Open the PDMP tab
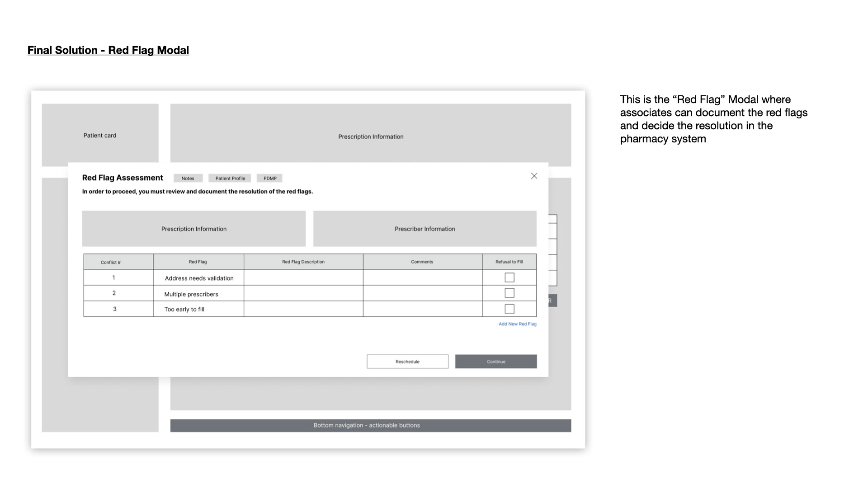Screen dimensions: 868x488 270,178
